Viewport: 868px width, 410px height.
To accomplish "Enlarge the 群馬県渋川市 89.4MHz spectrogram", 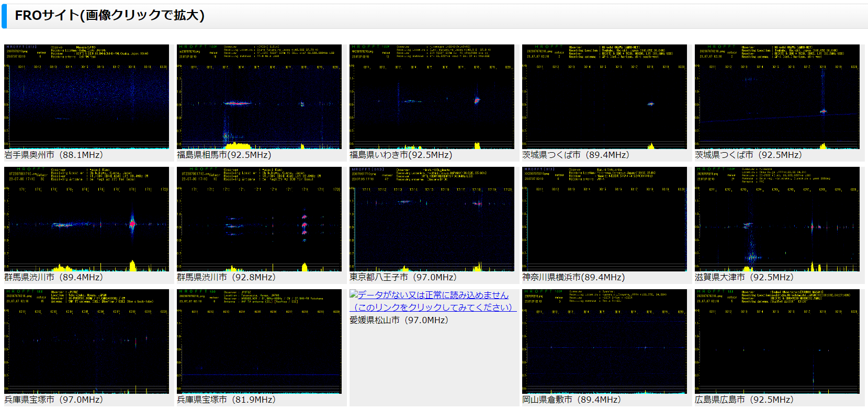I will coord(86,219).
